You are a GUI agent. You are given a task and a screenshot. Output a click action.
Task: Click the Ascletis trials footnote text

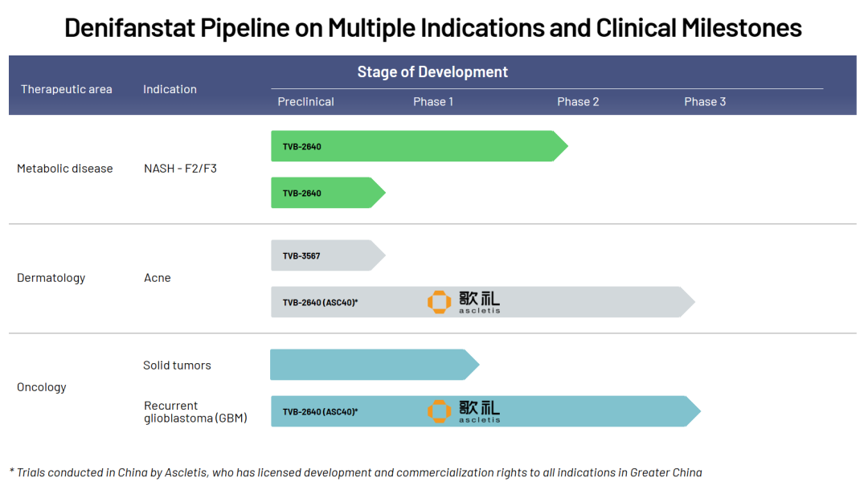355,472
